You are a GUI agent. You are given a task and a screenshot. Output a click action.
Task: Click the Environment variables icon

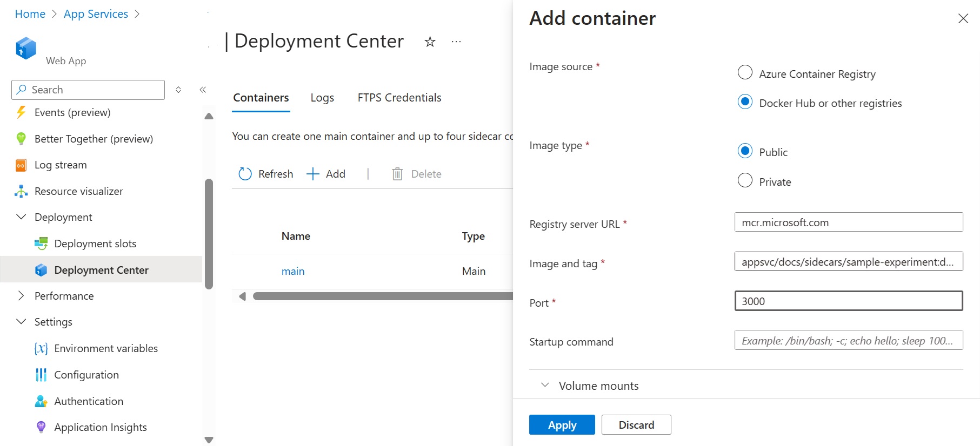[41, 349]
